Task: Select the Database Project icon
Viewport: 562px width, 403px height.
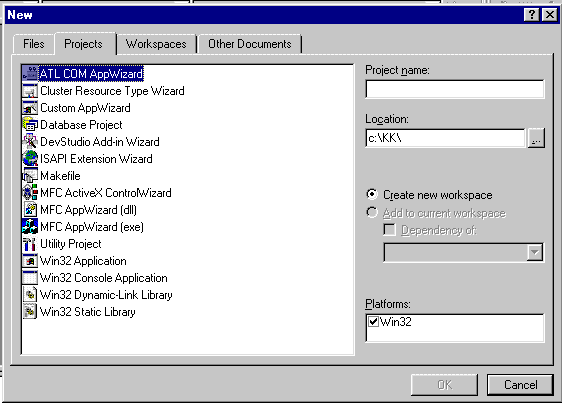Action: point(30,124)
